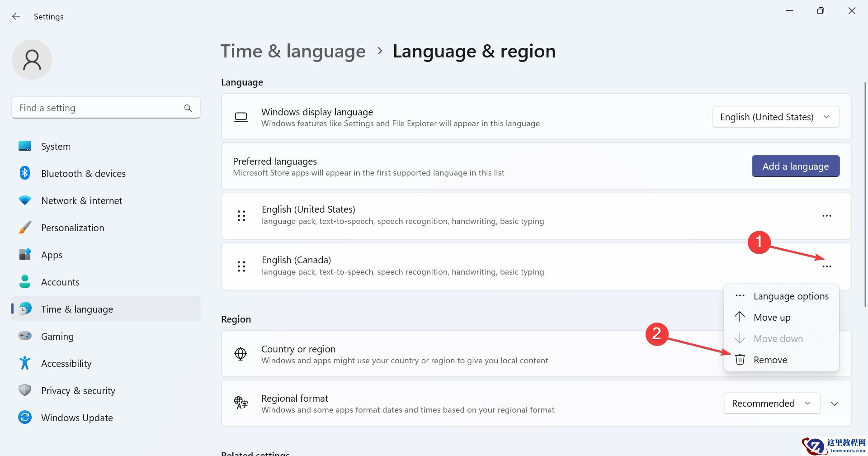The width and height of the screenshot is (868, 456).
Task: Click Regional format row title
Action: [295, 399]
